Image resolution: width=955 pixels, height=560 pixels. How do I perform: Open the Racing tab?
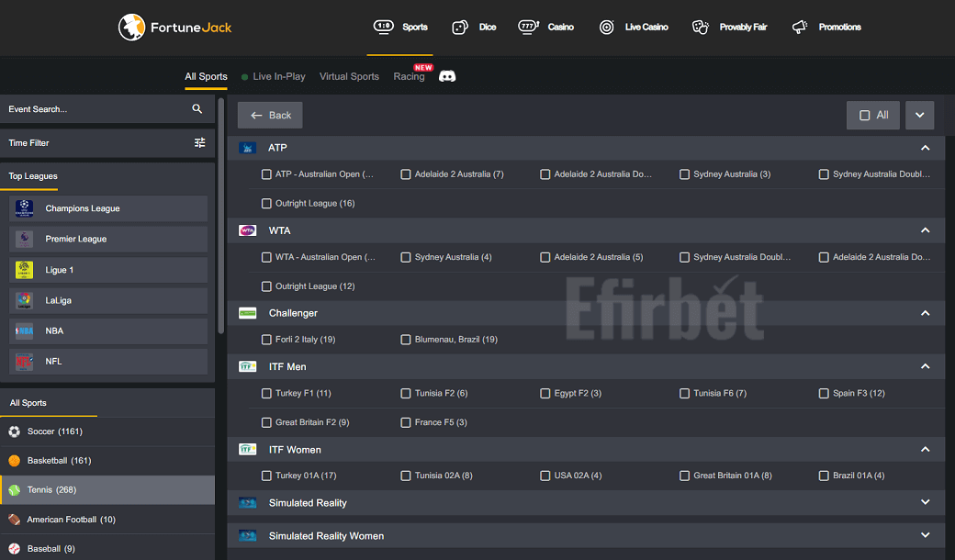click(409, 77)
